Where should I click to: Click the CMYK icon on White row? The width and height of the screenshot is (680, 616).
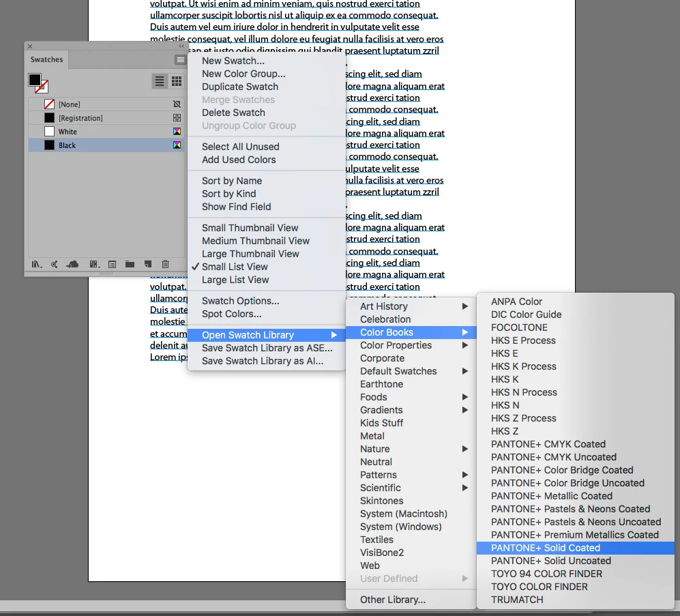pyautogui.click(x=177, y=132)
